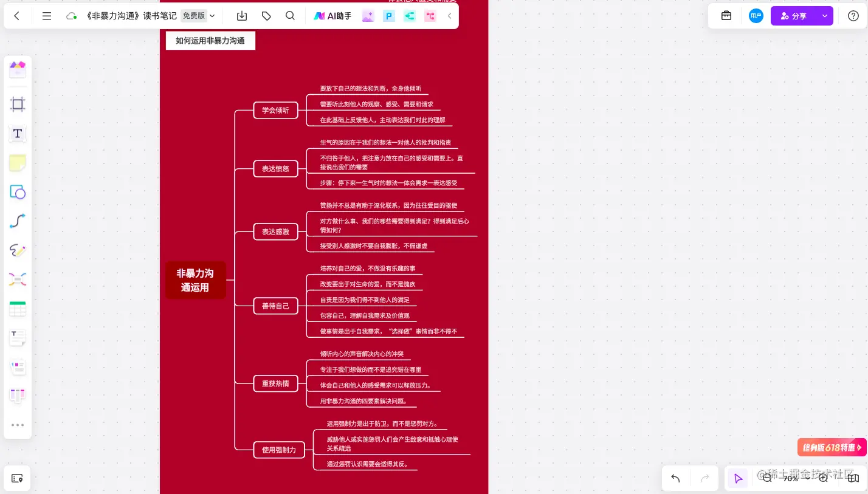Zoom out the canvas

click(767, 478)
